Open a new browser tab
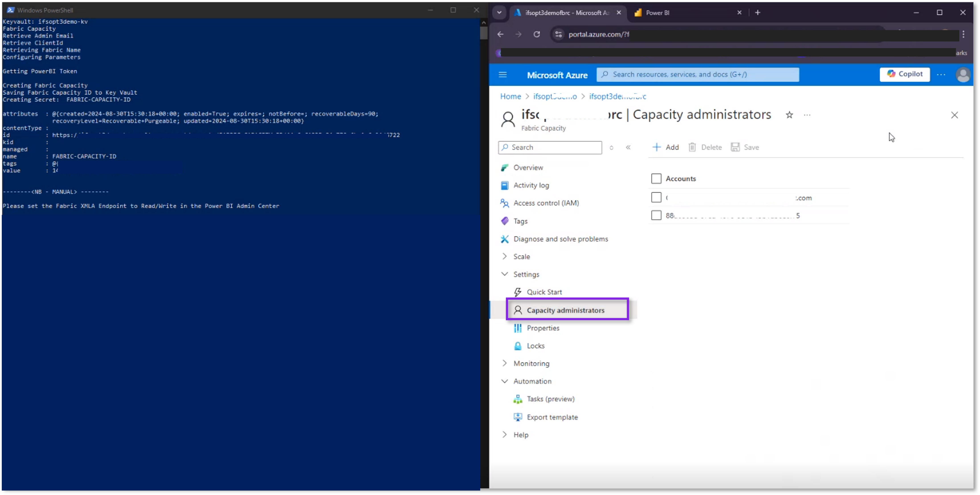This screenshot has height=495, width=980. coord(757,12)
